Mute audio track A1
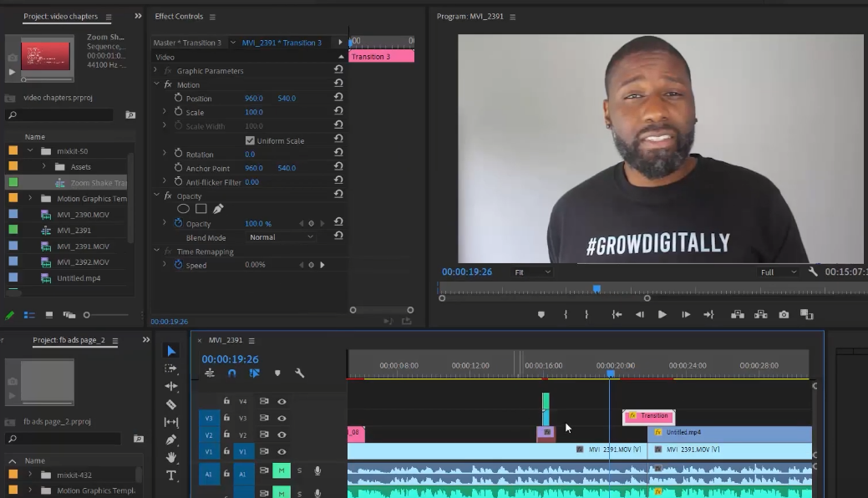 [x=282, y=470]
